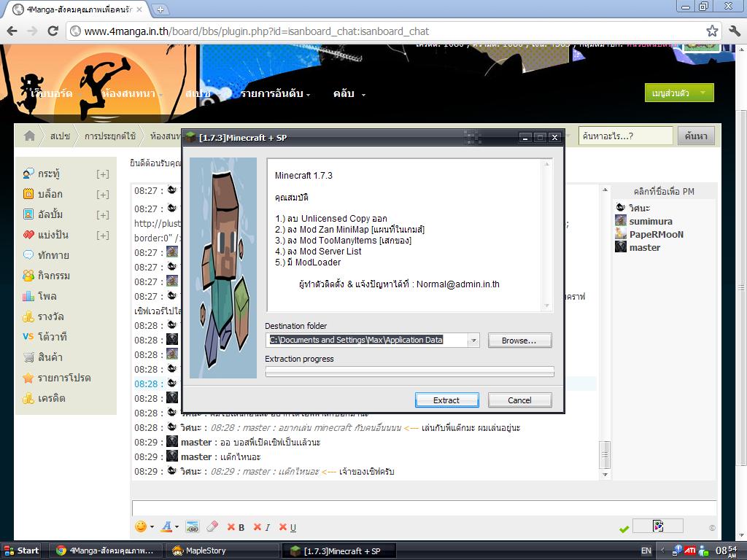
Task: Click the chat log scrollbar up arrow
Action: (605, 190)
